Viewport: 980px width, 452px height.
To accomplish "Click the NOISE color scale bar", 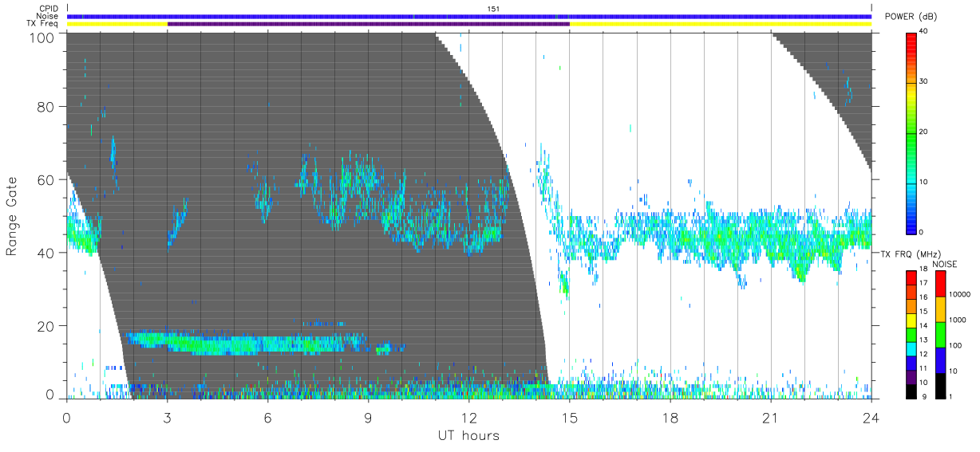I will [x=940, y=334].
